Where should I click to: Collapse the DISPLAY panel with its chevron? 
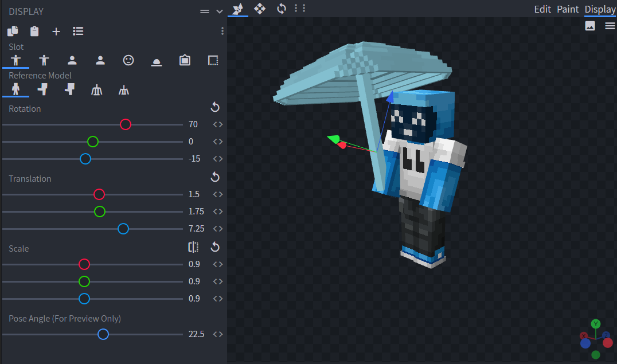pos(219,11)
